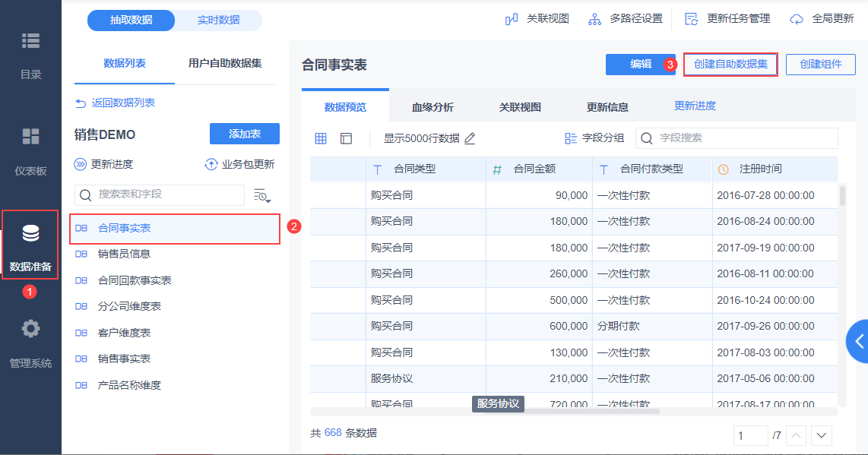Click 返回数据列表 link

pyautogui.click(x=123, y=103)
